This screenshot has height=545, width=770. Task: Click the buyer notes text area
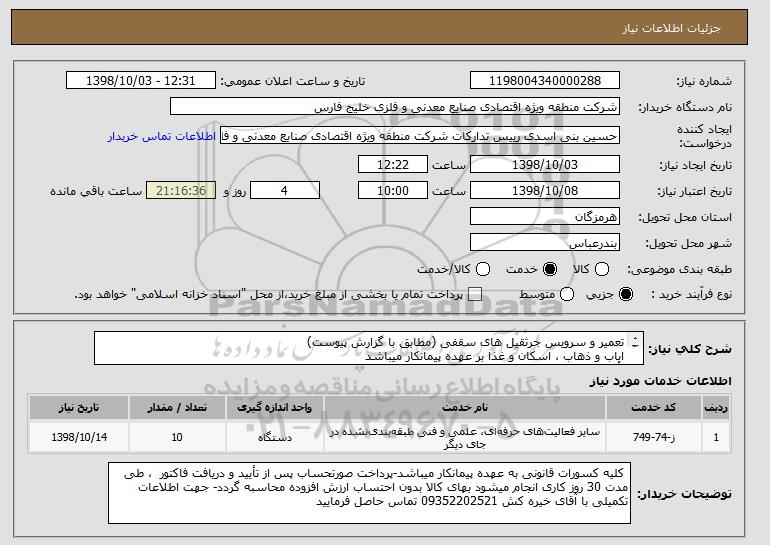[x=369, y=492]
